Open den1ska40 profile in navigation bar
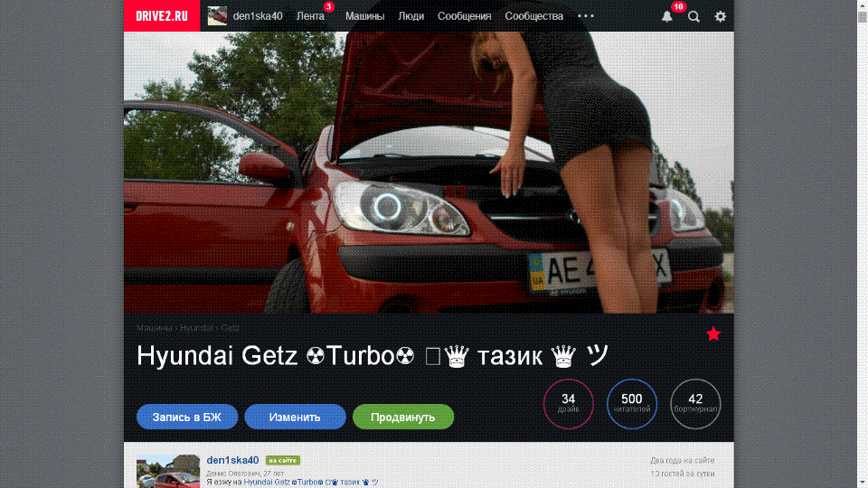This screenshot has width=868, height=488. [258, 16]
